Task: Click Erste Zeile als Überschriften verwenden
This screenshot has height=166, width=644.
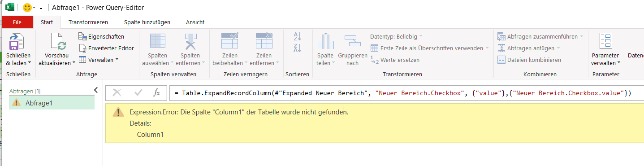Action: click(x=429, y=48)
